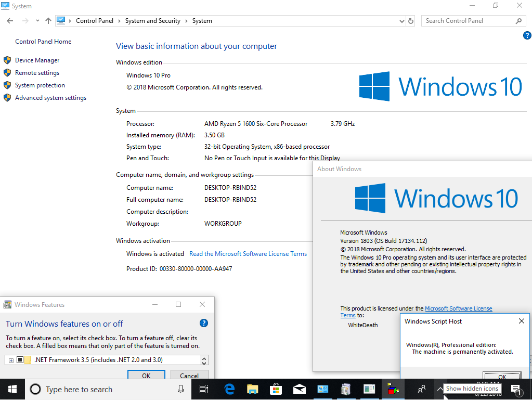Click the shield icon beside Remote settings
This screenshot has height=400, width=532.
[x=7, y=73]
